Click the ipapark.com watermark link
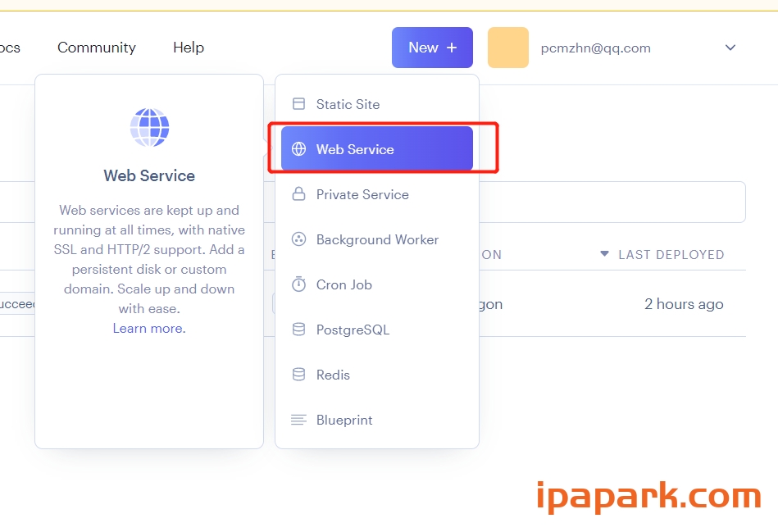Image resolution: width=778 pixels, height=532 pixels. pos(648,495)
